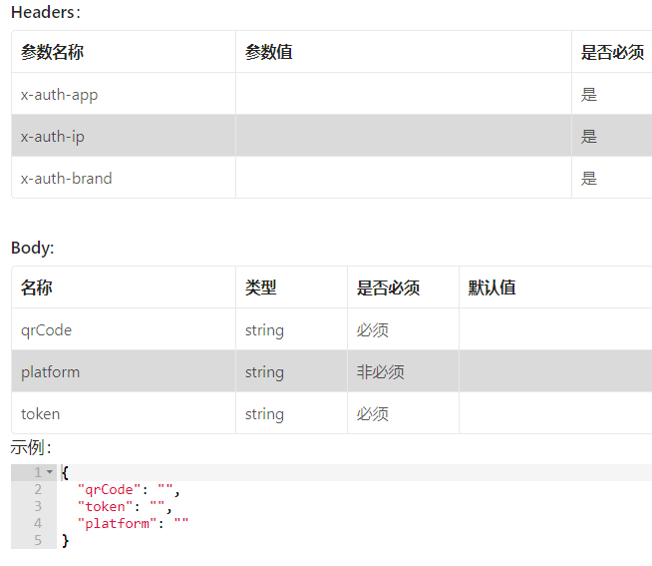This screenshot has height=566, width=652.
Task: Click the empty value cell for x-auth-app
Action: 403,94
